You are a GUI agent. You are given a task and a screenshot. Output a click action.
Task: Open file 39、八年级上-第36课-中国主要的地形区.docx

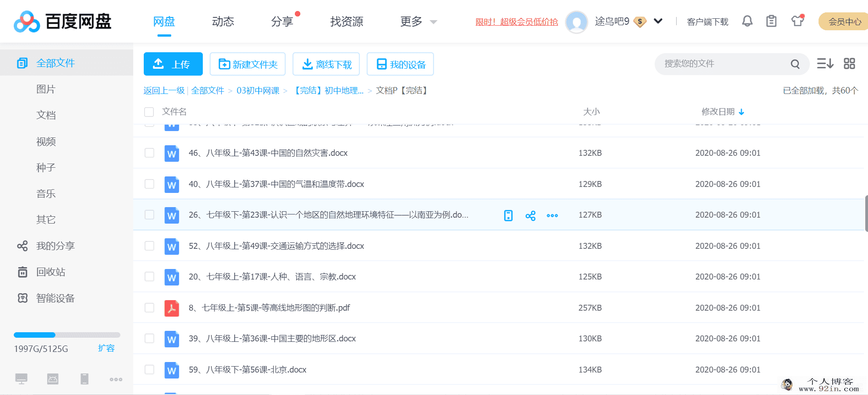coord(272,338)
